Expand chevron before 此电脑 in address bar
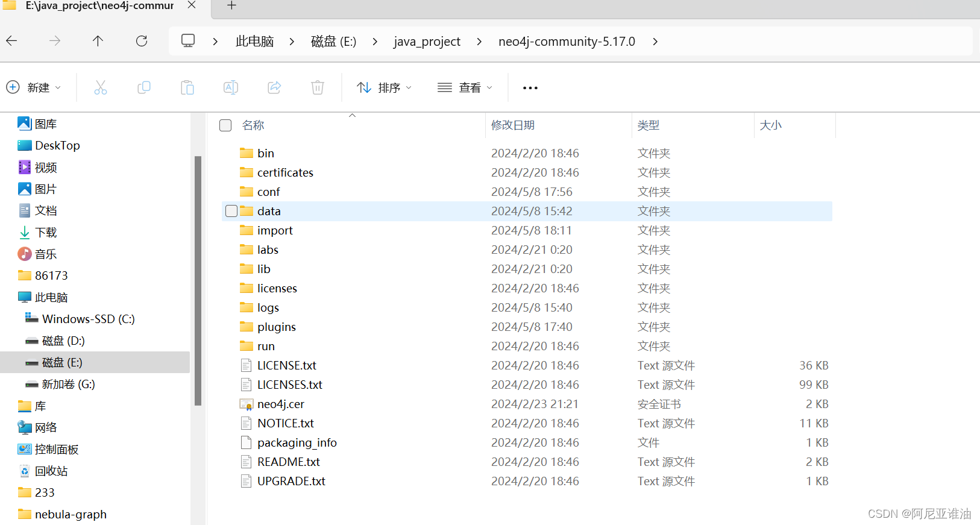 pos(215,42)
